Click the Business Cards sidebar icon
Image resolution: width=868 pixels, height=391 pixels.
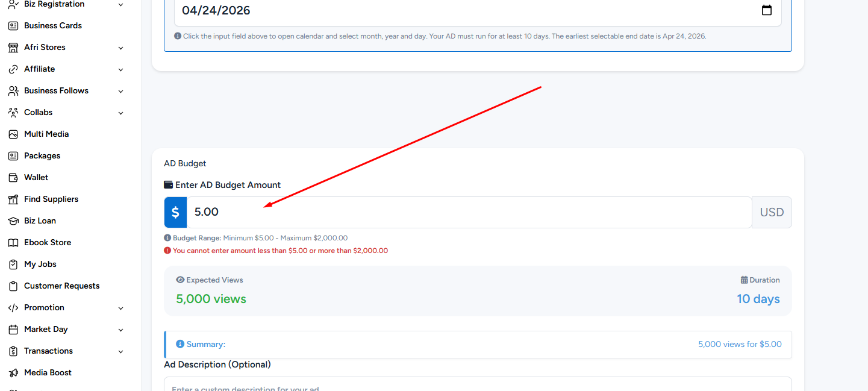tap(13, 26)
